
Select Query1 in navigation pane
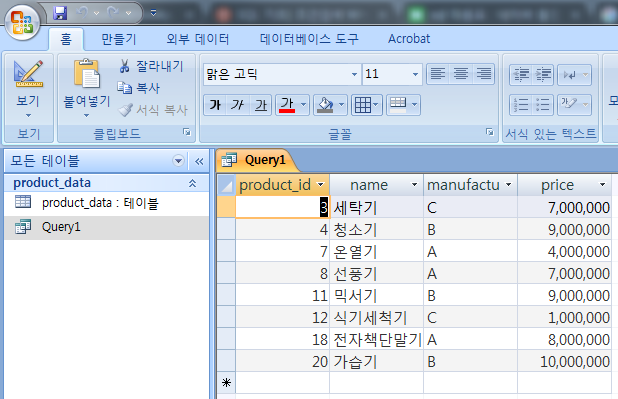click(x=106, y=227)
